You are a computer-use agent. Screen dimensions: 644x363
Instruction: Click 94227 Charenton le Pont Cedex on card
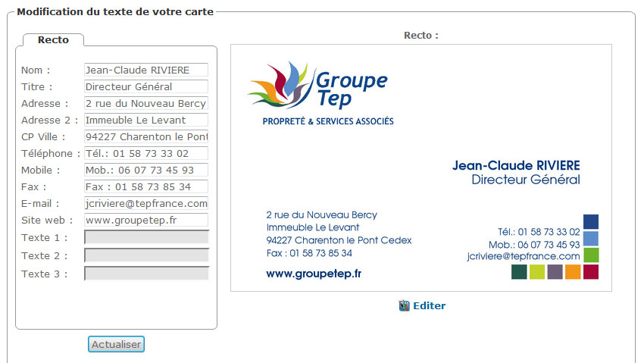[339, 240]
